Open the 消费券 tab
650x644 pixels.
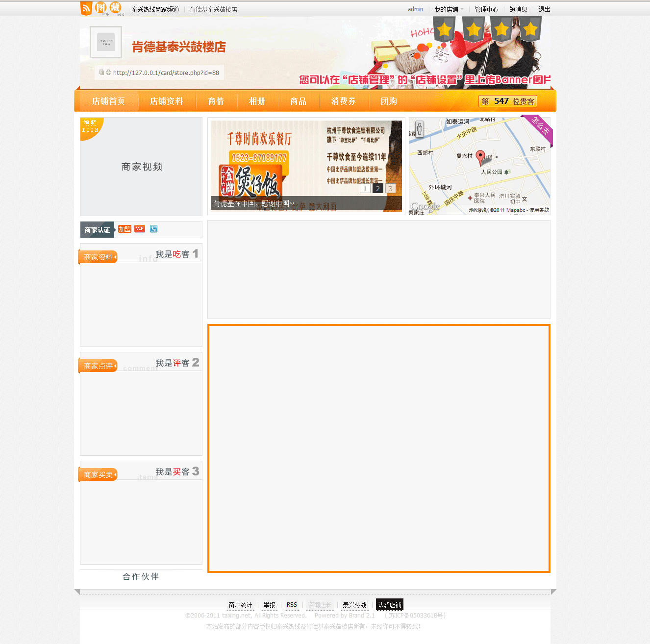pos(343,101)
